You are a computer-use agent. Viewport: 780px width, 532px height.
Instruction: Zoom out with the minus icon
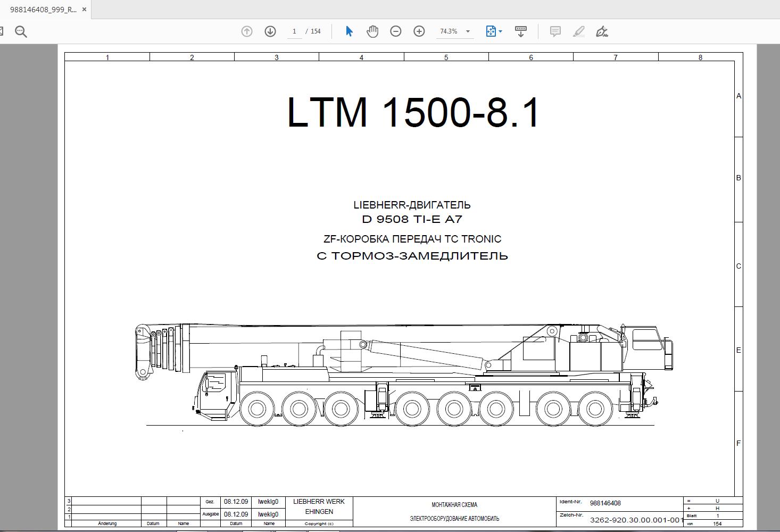(395, 31)
